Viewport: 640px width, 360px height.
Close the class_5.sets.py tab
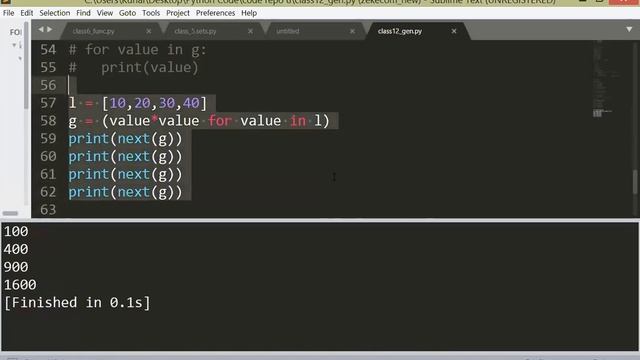point(250,31)
